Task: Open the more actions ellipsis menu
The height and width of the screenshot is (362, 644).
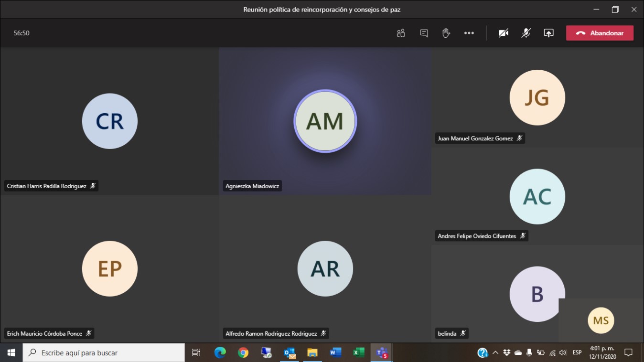Action: pos(469,33)
